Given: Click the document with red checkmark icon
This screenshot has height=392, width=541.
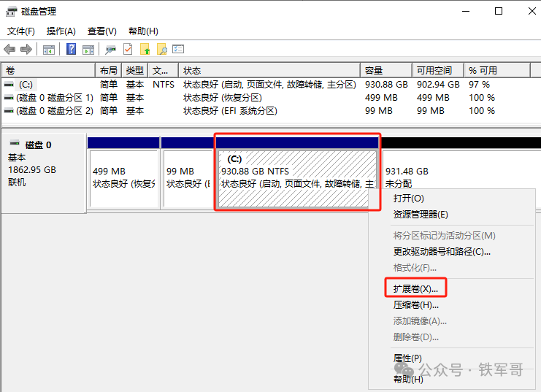Looking at the screenshot, I should tap(128, 49).
